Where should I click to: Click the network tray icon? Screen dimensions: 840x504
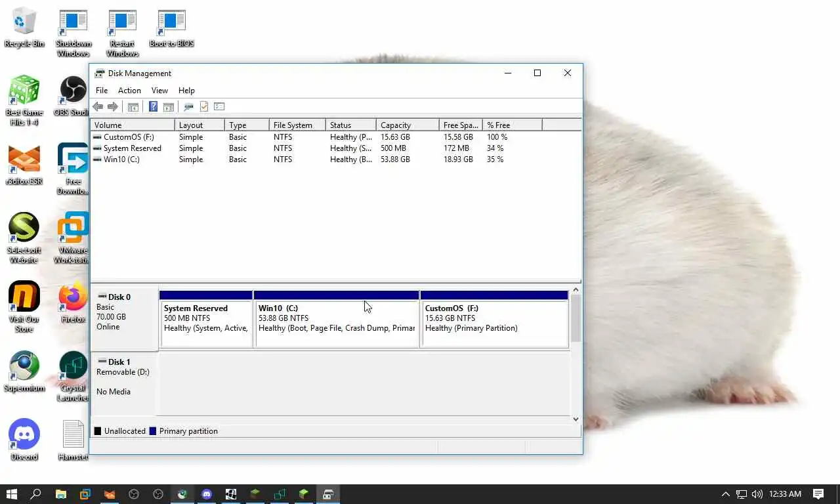(x=742, y=494)
